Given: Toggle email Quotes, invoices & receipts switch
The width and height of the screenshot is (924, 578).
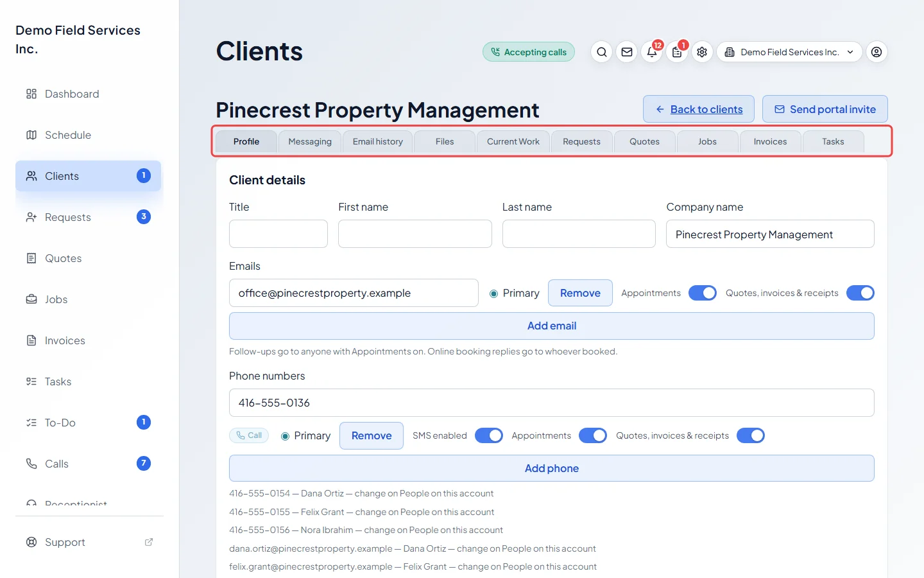Looking at the screenshot, I should 860,293.
